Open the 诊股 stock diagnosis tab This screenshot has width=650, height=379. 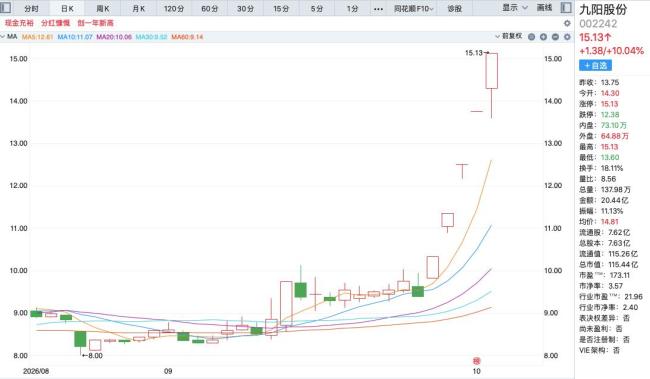point(454,8)
